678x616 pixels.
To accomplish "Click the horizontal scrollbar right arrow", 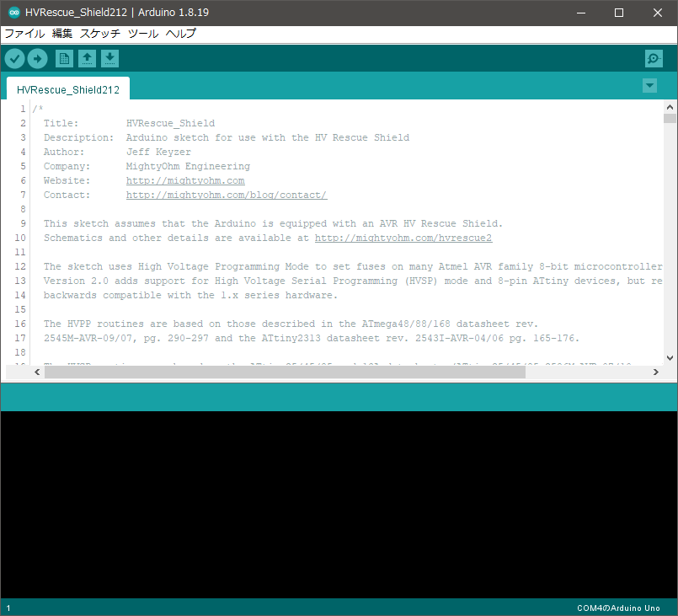I will (x=656, y=372).
